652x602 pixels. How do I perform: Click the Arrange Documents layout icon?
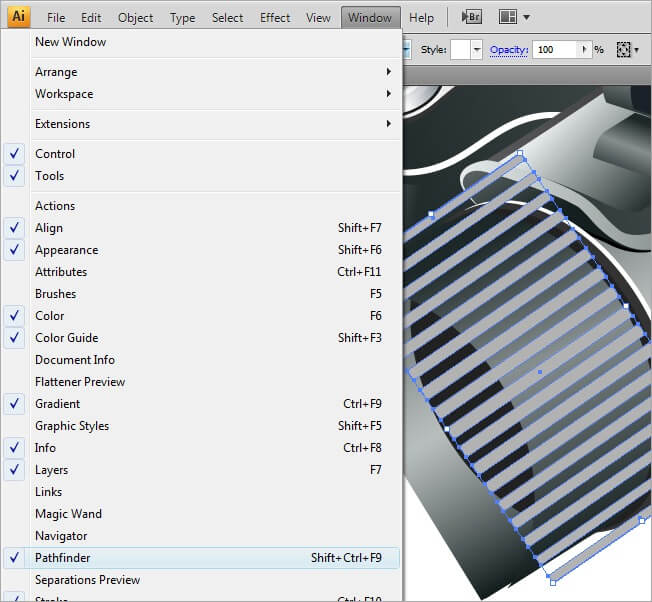click(x=509, y=17)
